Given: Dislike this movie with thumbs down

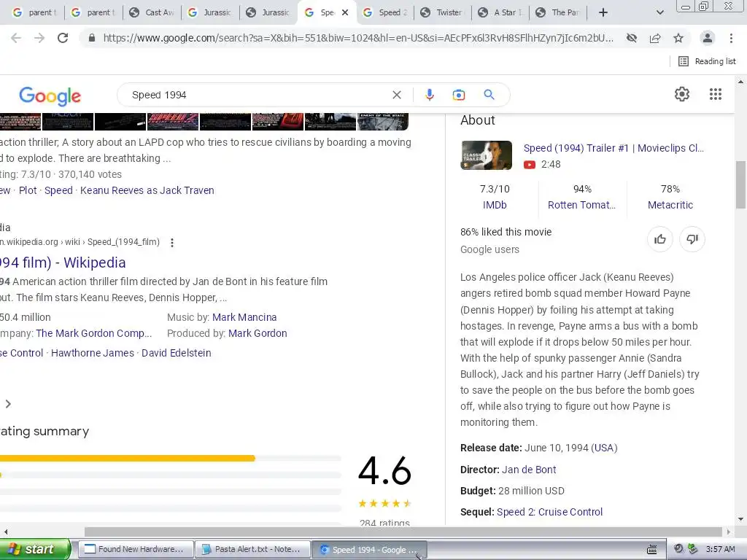Looking at the screenshot, I should (692, 239).
